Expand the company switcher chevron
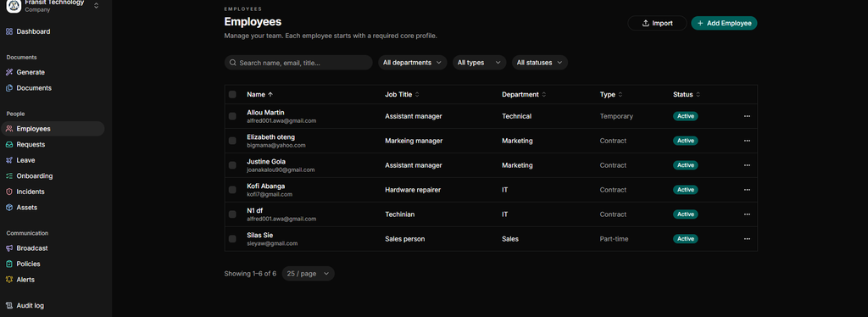 [x=97, y=6]
